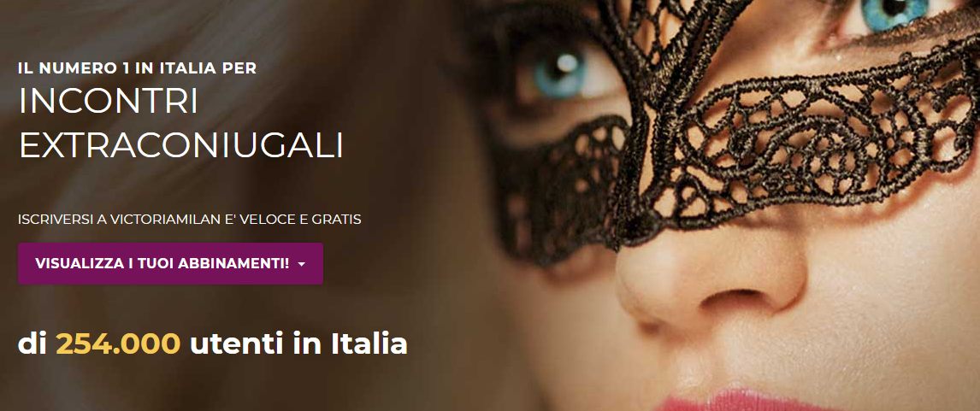Image resolution: width=980 pixels, height=411 pixels.
Task: Click the yellow 254.000 user count
Action: click(x=118, y=344)
